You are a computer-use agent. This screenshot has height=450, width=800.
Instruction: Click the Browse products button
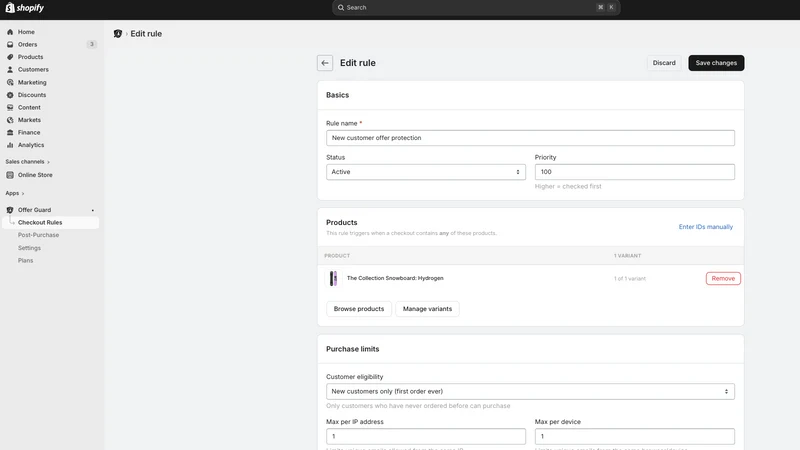(359, 309)
